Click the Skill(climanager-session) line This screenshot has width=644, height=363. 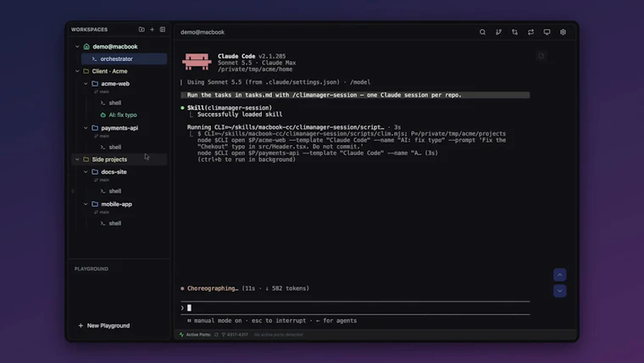pos(230,108)
